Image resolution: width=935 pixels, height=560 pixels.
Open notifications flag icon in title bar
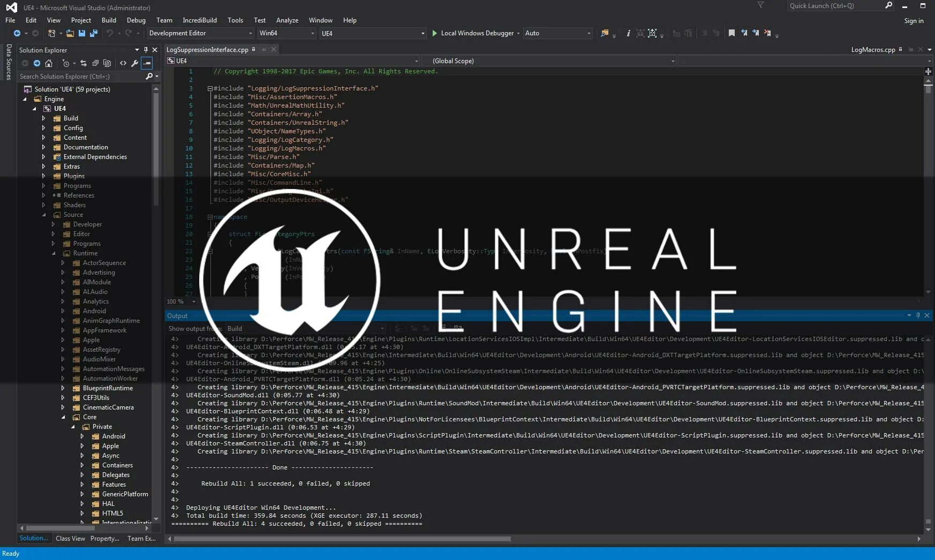760,5
